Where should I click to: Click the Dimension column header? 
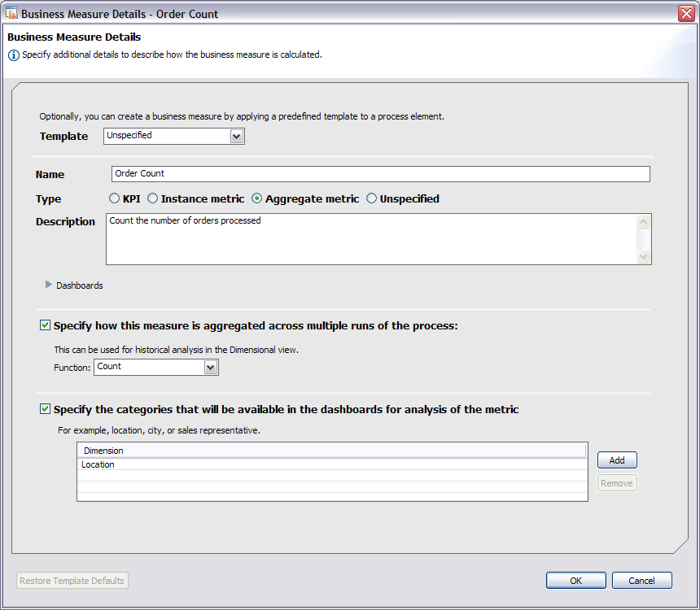(331, 451)
